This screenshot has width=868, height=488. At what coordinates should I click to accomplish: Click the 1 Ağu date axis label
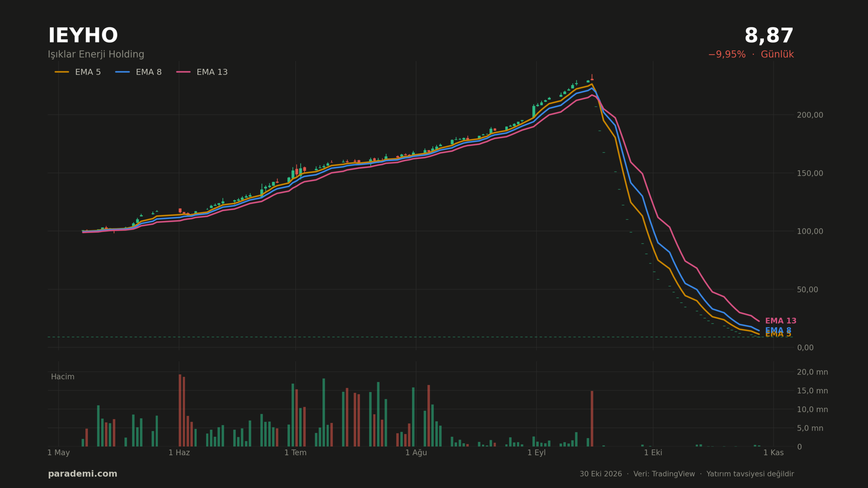pos(416,453)
